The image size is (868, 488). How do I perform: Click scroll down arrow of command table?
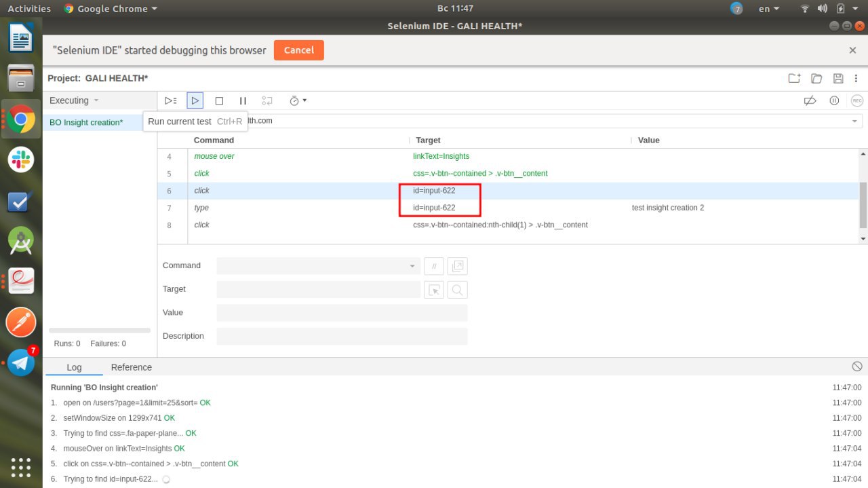point(863,239)
